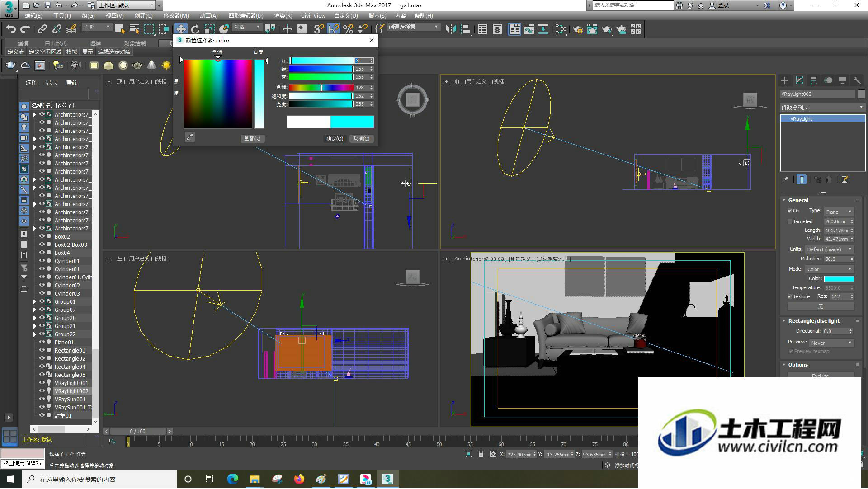Activate Bind to Space Warp tool

tap(71, 29)
